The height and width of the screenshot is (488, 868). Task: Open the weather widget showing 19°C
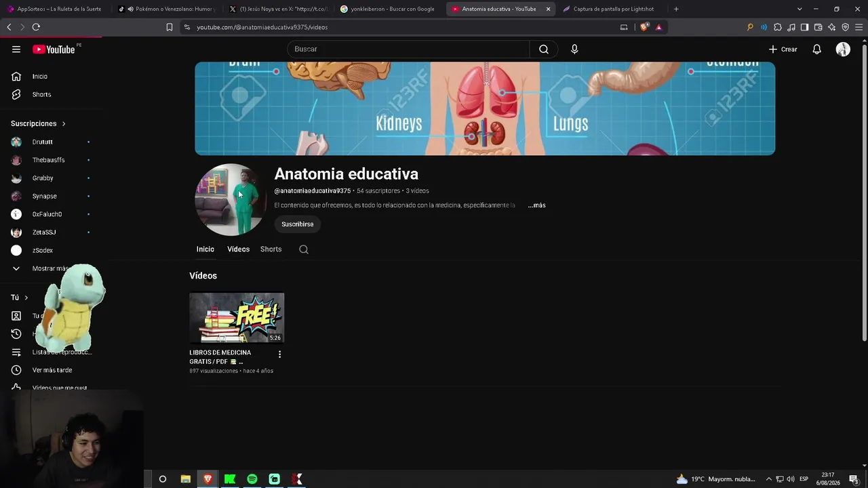pos(717,479)
